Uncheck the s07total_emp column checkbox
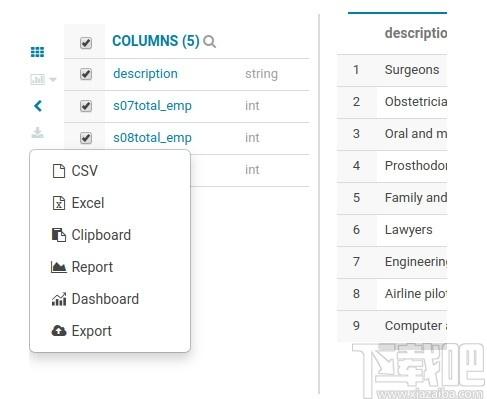 coord(86,106)
